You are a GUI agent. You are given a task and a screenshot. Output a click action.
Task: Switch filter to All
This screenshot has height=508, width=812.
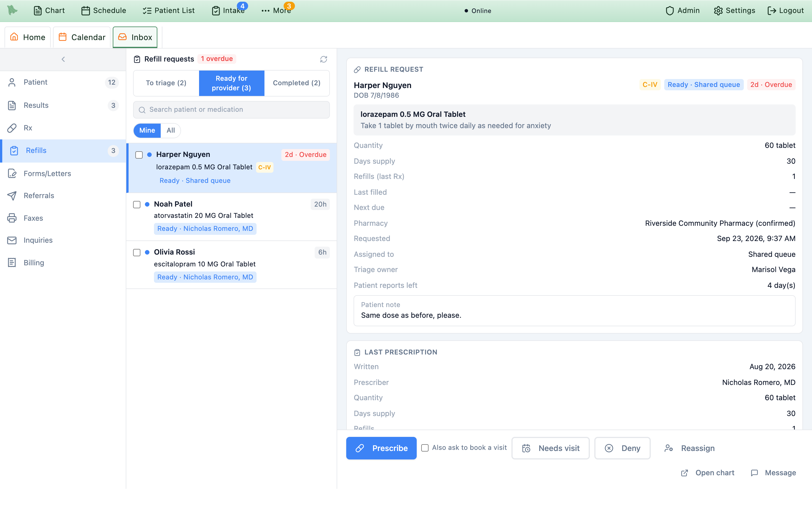[171, 130]
